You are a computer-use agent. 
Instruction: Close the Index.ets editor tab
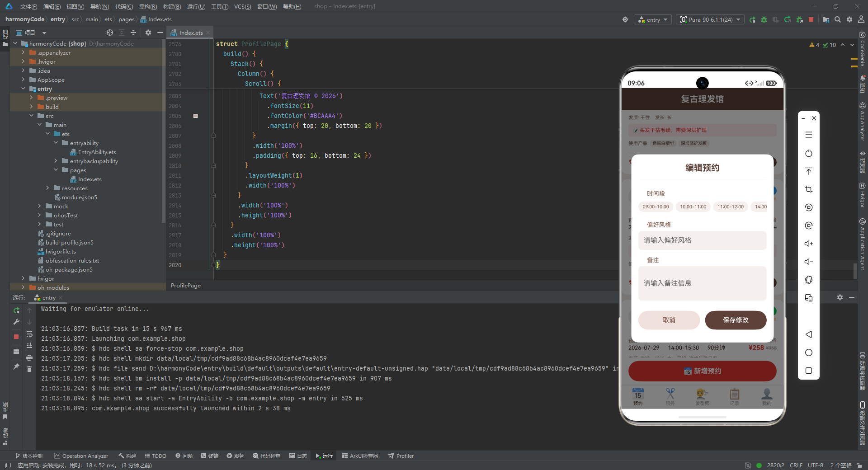point(208,33)
